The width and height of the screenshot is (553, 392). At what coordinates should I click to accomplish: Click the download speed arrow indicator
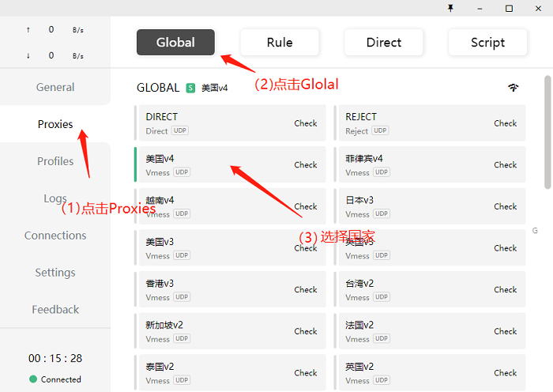coord(28,55)
